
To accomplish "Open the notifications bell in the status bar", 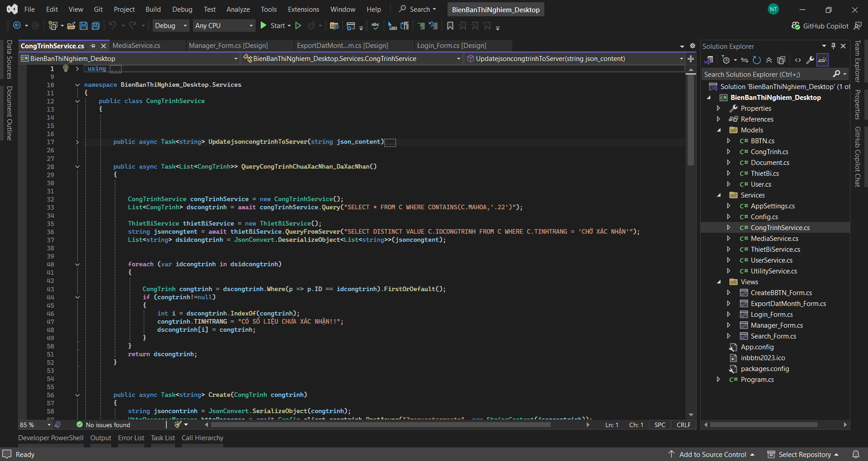I will pos(856,454).
